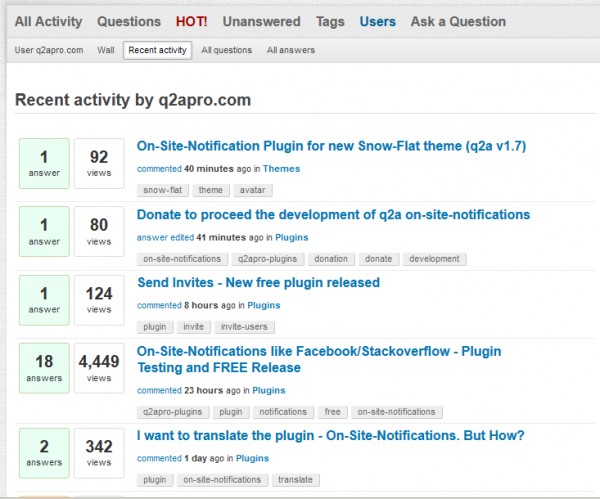Open the Donate on-site-notifications question
The width and height of the screenshot is (600, 499).
[333, 214]
